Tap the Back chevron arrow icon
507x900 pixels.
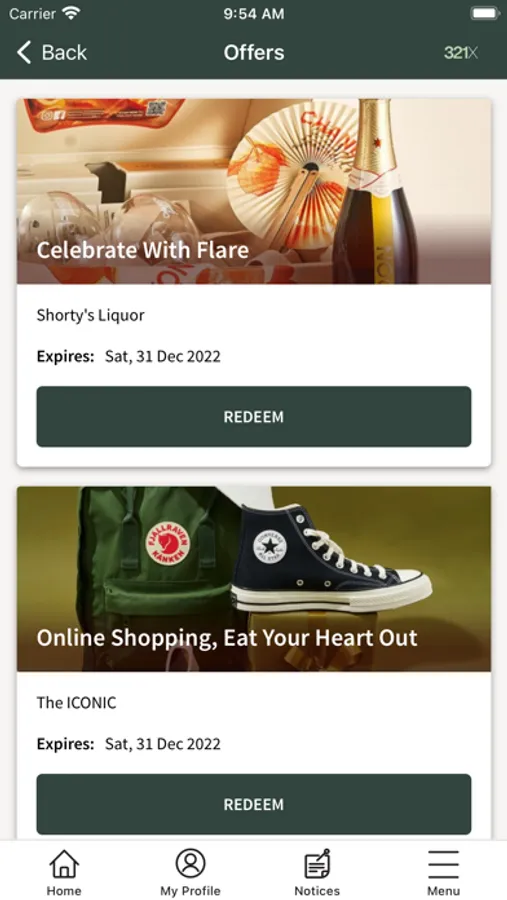[24, 52]
